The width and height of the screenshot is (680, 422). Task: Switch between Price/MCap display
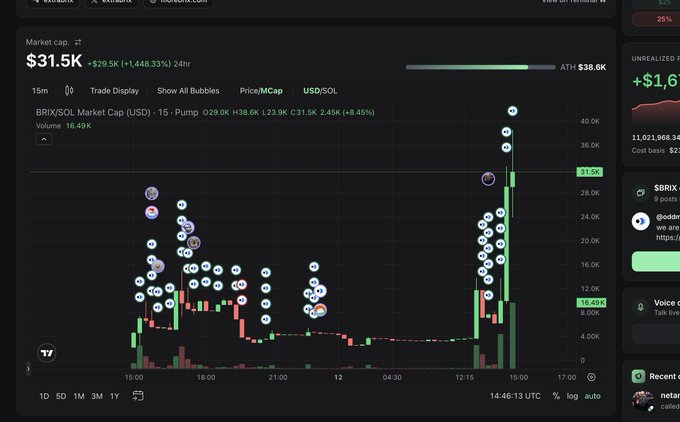coord(261,91)
